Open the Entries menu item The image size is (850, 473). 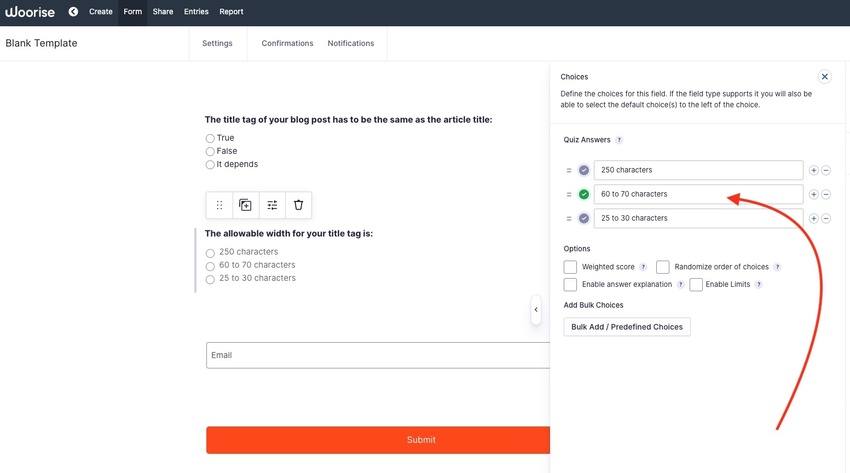(196, 11)
